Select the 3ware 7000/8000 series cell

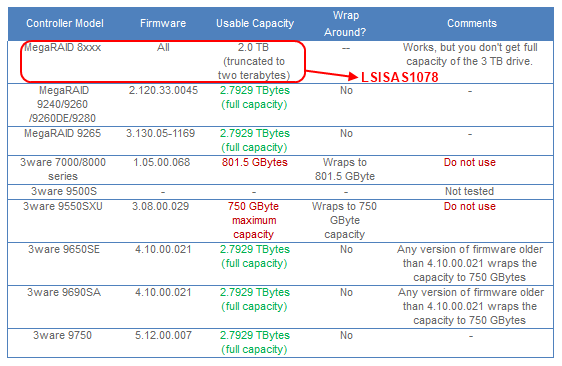pos(63,169)
